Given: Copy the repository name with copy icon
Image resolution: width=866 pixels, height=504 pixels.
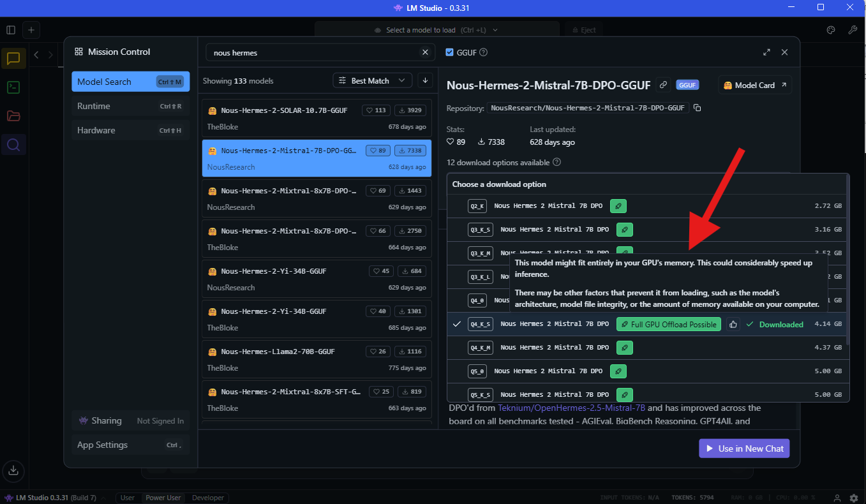Looking at the screenshot, I should coord(698,108).
